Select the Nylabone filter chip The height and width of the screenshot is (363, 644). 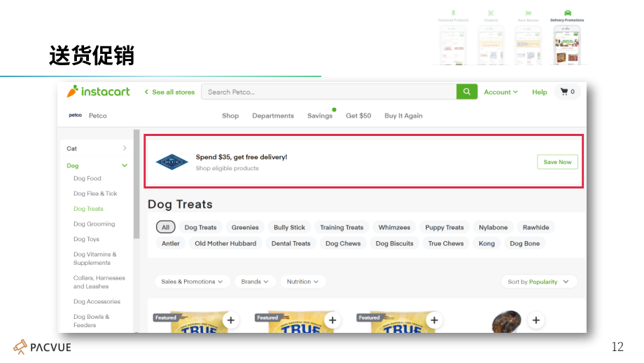pos(493,227)
